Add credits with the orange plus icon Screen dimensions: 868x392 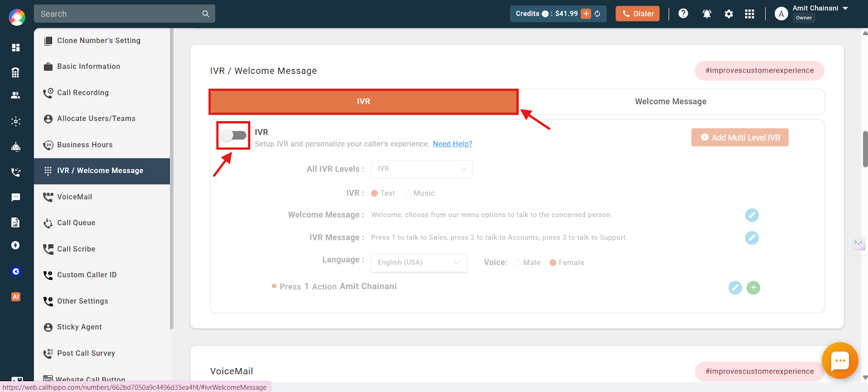(x=586, y=14)
